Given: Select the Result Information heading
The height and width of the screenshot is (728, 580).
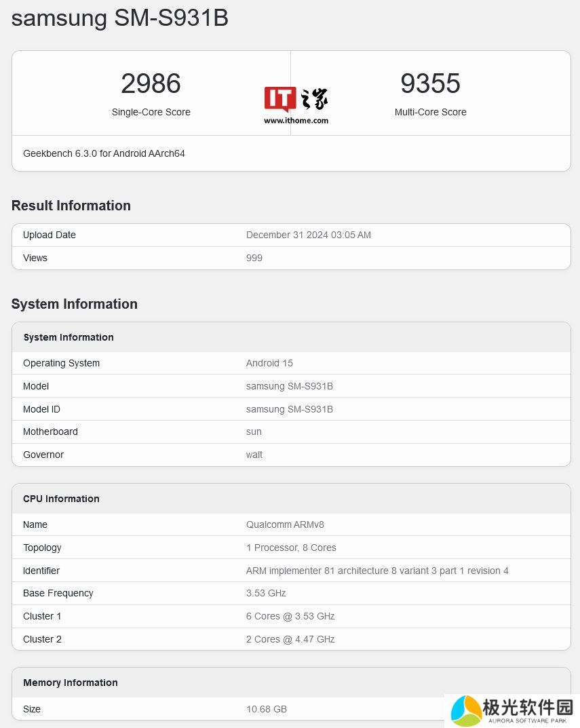Looking at the screenshot, I should 71,206.
